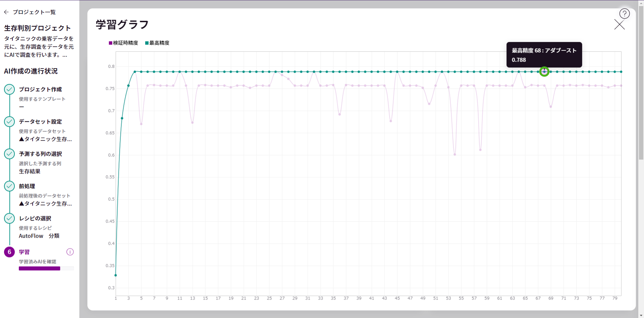Image resolution: width=644 pixels, height=318 pixels.
Task: Select the レシピの選択 step label
Action: (x=35, y=218)
